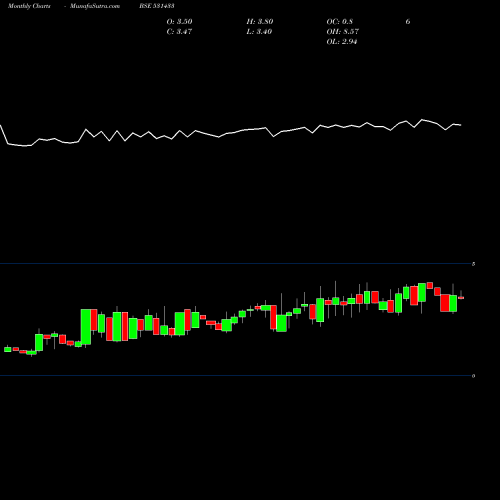Viewport: 500px width, 500px height.
Task: Click the open value 'O: 3.50'
Action: point(179,22)
